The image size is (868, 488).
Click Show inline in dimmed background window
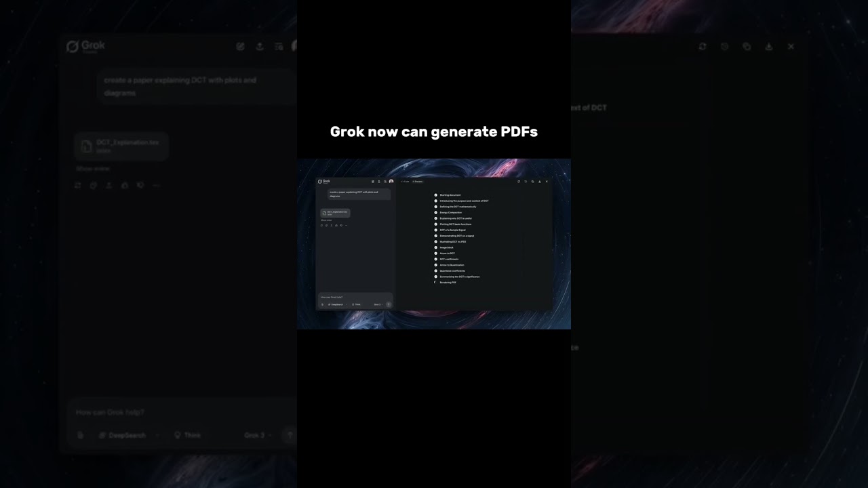click(93, 168)
